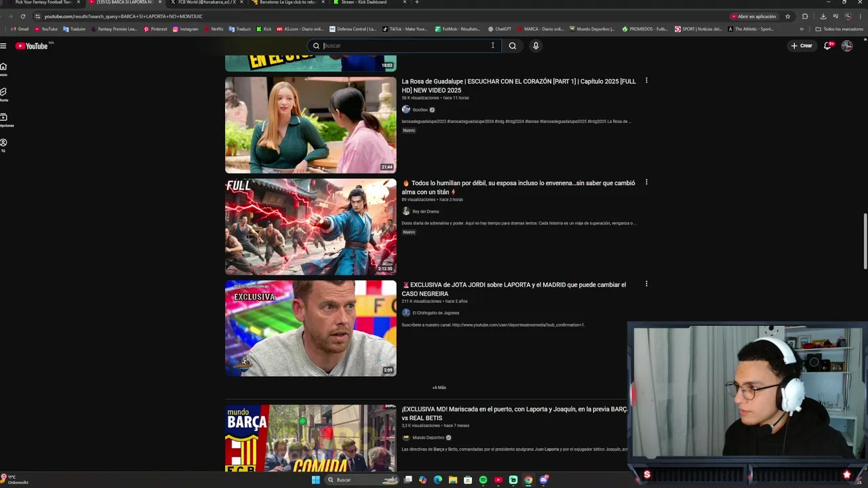
Task: Open the Mundo Deportivo Barça thumbnail
Action: [311, 438]
